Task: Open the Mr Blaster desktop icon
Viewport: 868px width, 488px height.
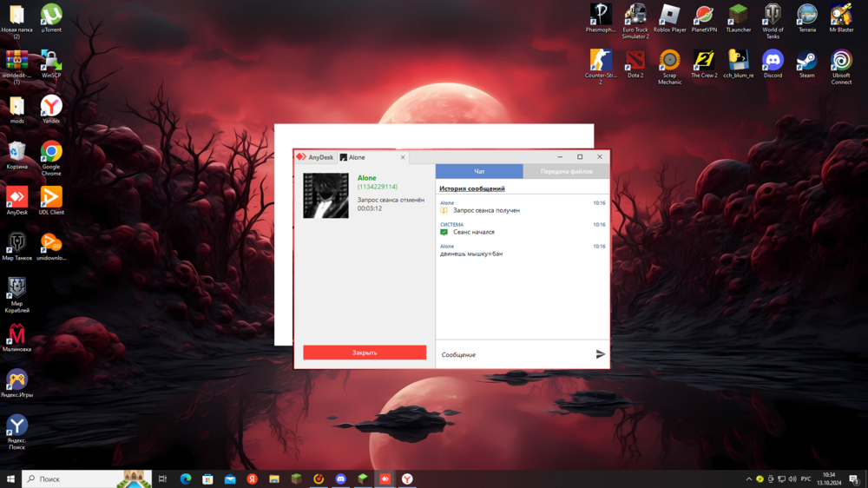Action: (841, 17)
